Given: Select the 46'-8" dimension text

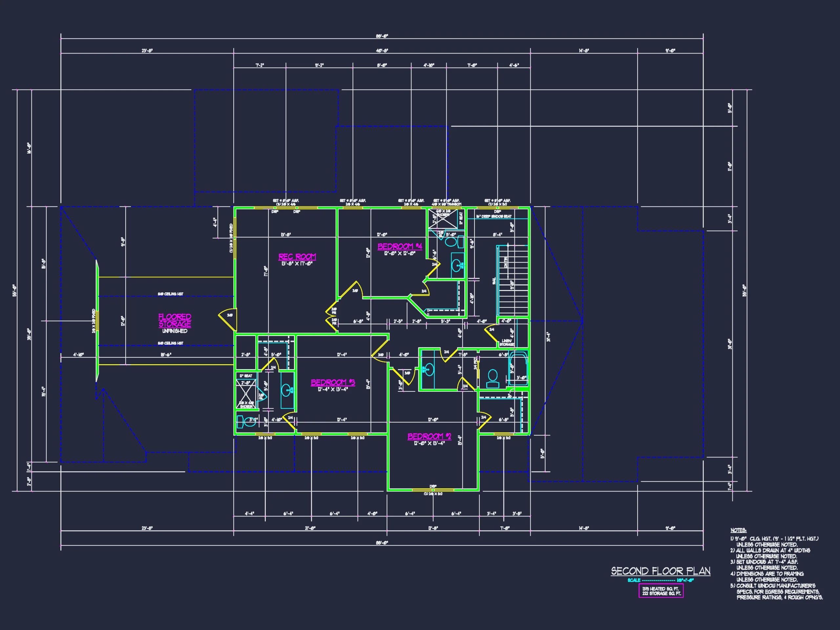Looking at the screenshot, I should [x=382, y=51].
